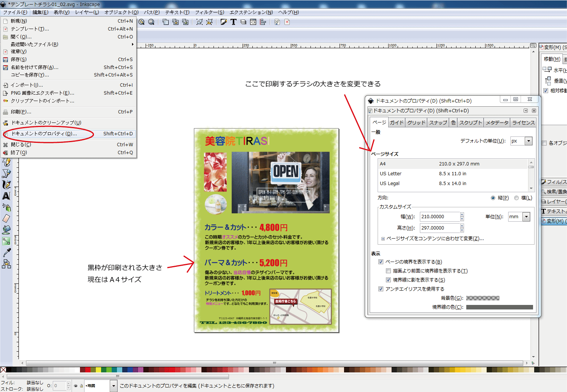Click the iconify arrow of Document Properties panel
Viewport: 567px width, 392px height.
pyautogui.click(x=526, y=110)
